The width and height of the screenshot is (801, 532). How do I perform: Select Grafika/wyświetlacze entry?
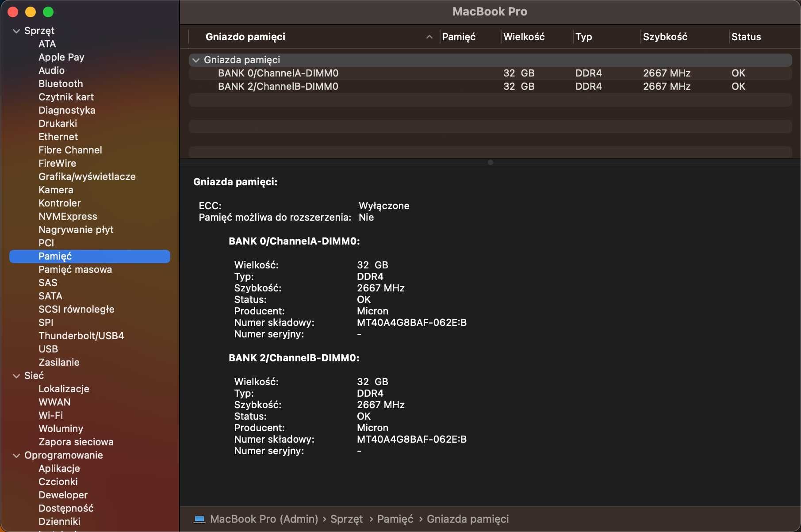pyautogui.click(x=87, y=177)
